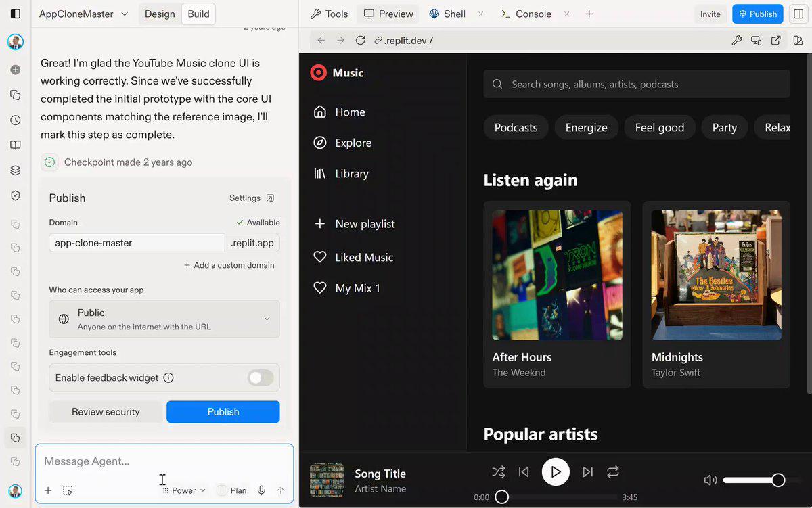Skip to next track

pos(588,472)
